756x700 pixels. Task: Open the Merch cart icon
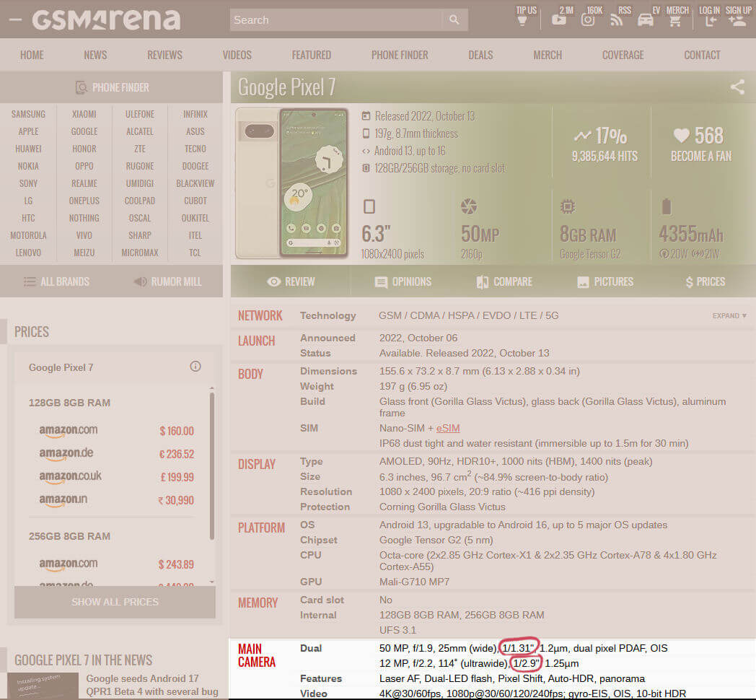click(675, 21)
